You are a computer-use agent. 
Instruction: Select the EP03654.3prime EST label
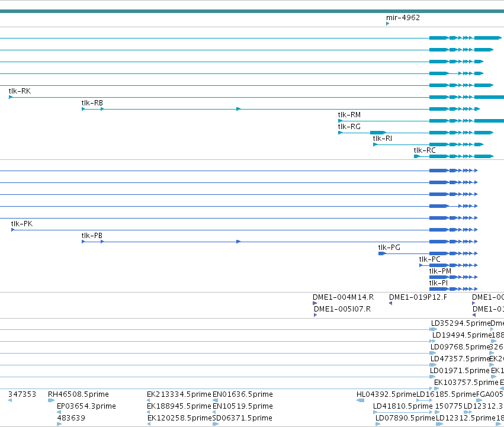point(86,406)
